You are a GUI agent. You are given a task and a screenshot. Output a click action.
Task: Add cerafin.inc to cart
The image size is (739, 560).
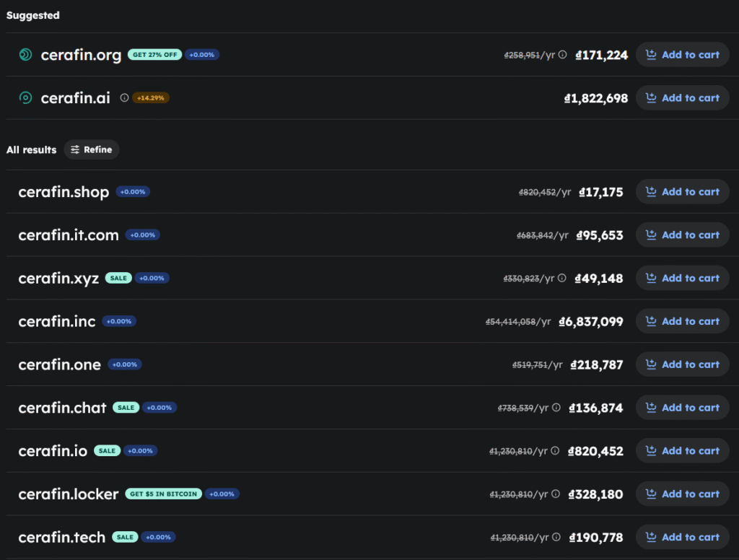[x=682, y=321]
